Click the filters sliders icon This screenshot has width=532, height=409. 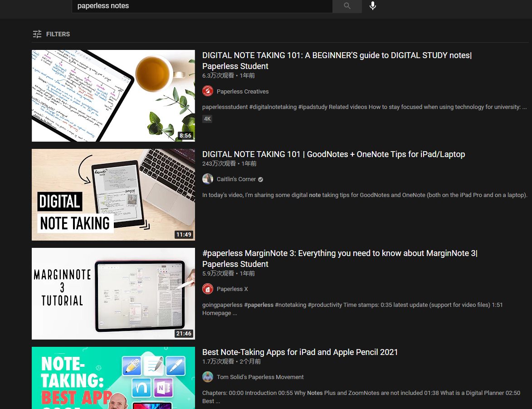37,34
